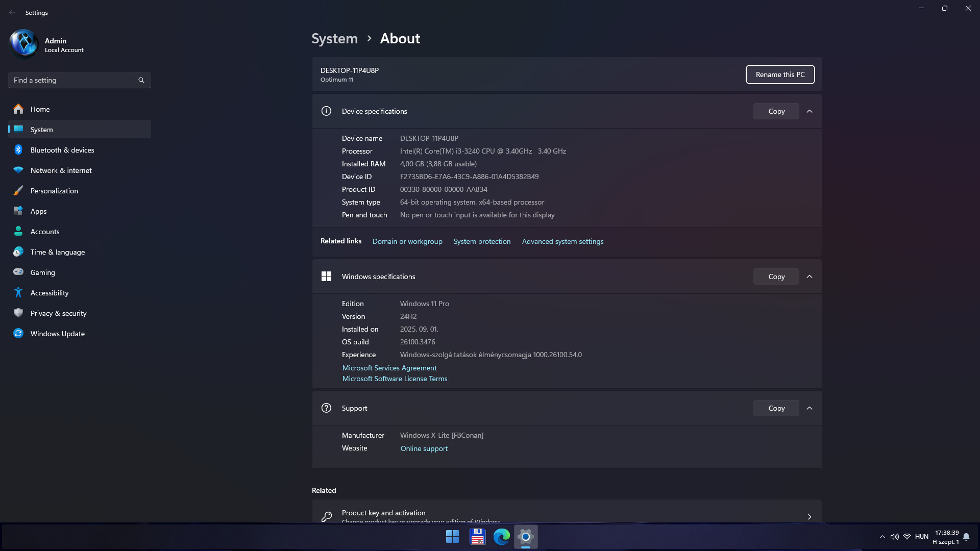Collapse the Windows specifications section
The image size is (980, 551).
click(810, 277)
